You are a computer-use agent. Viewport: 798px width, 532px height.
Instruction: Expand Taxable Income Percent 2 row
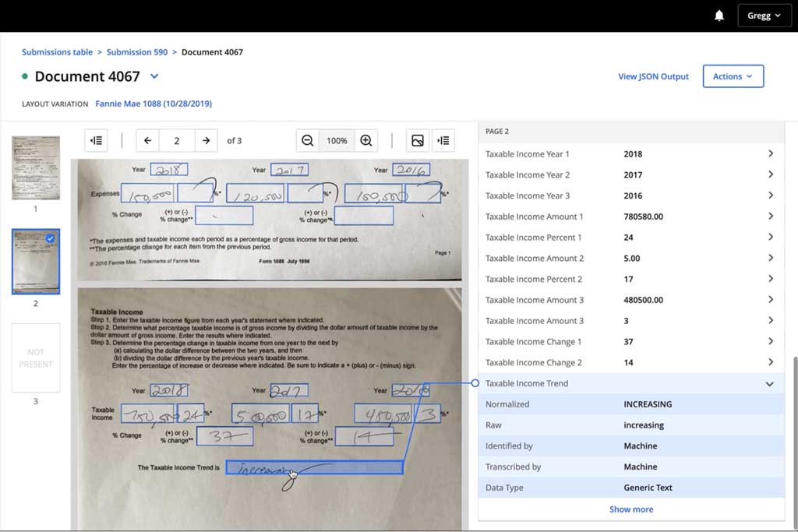630,279
